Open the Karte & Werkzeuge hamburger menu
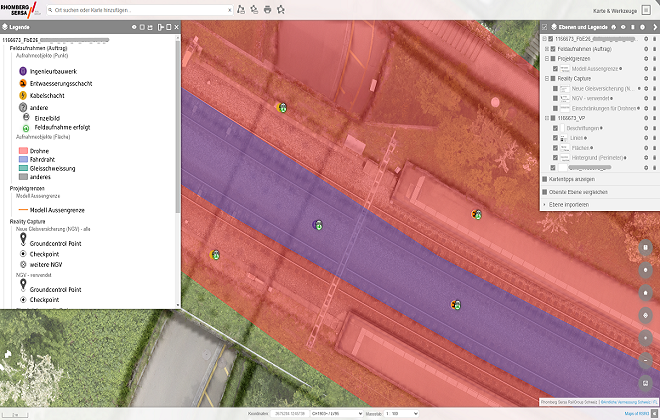Viewport: 660px width, 420px height. click(646, 9)
